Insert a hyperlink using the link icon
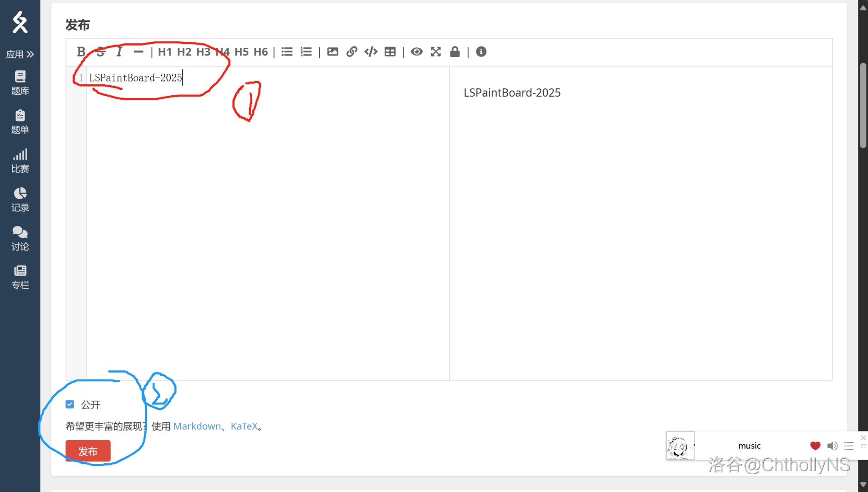 (x=352, y=52)
